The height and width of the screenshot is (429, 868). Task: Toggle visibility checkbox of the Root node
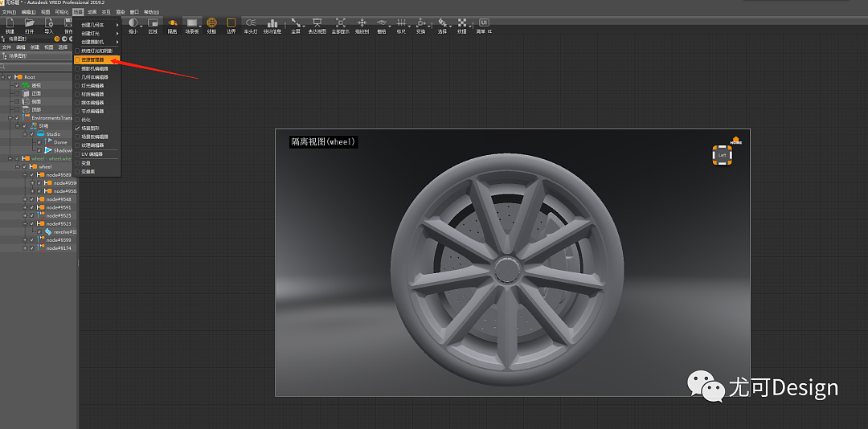pos(10,77)
